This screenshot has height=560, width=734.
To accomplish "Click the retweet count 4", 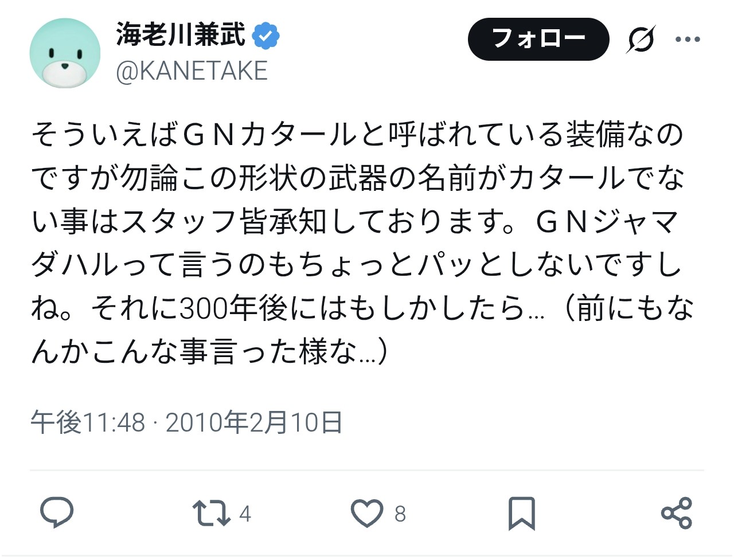I will point(245,514).
